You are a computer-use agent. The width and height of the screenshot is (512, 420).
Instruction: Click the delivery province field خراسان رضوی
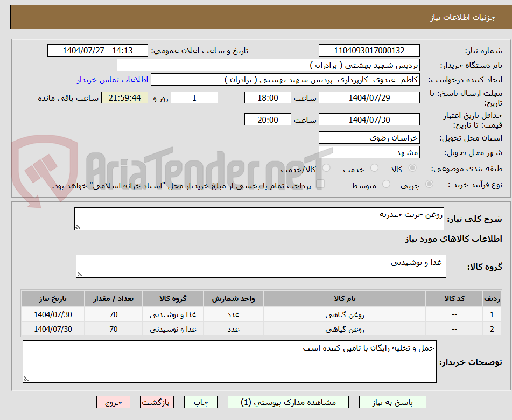click(x=369, y=137)
